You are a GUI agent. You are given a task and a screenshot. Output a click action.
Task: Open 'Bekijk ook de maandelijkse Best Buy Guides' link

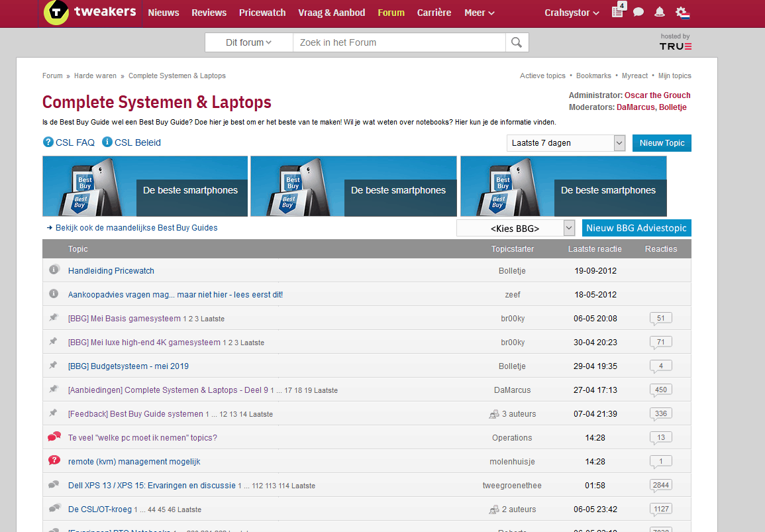point(136,227)
